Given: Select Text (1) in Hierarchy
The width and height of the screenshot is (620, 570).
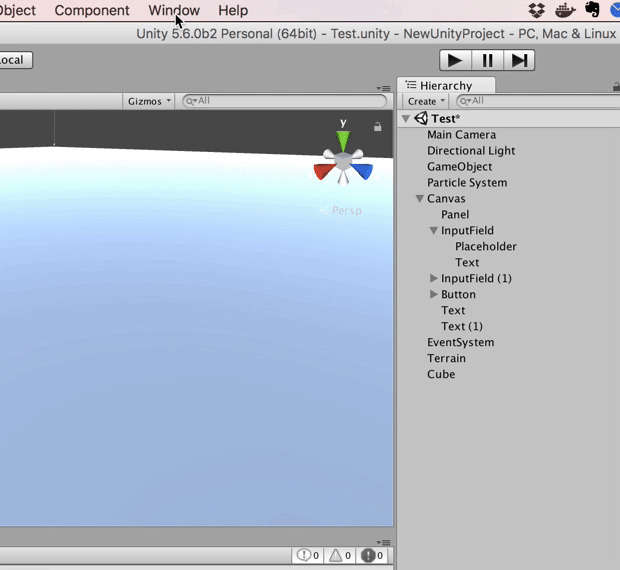Looking at the screenshot, I should point(462,327).
